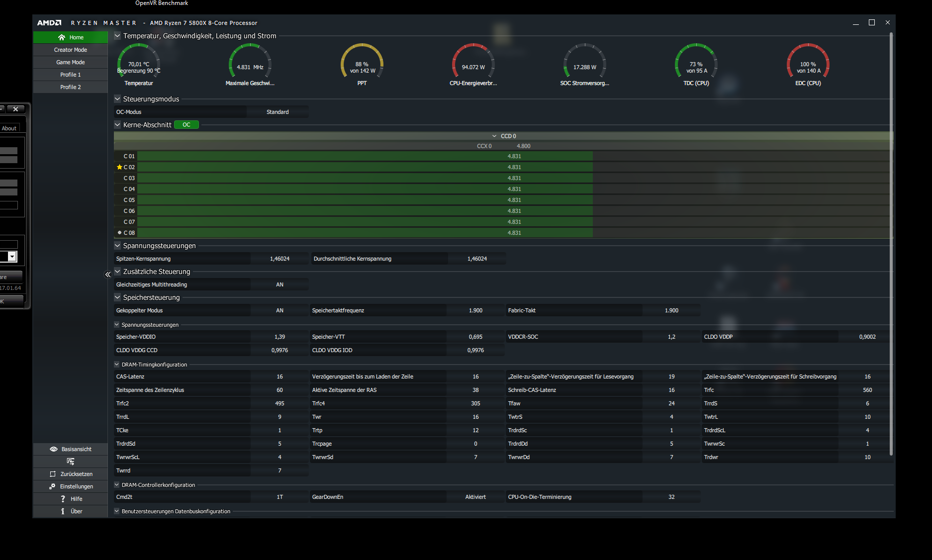Image resolution: width=932 pixels, height=560 pixels.
Task: Collapse the DRAM-Controllerkonfiguration subsection
Action: 117,485
